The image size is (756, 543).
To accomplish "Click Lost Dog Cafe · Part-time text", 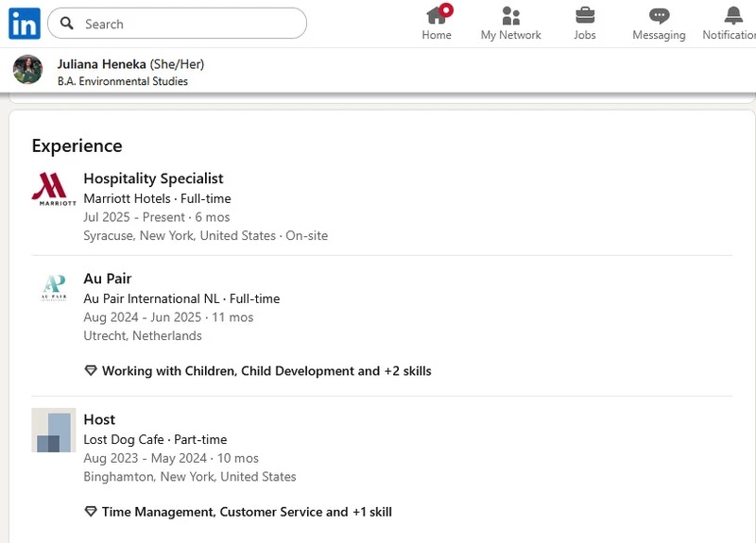I will pos(155,439).
